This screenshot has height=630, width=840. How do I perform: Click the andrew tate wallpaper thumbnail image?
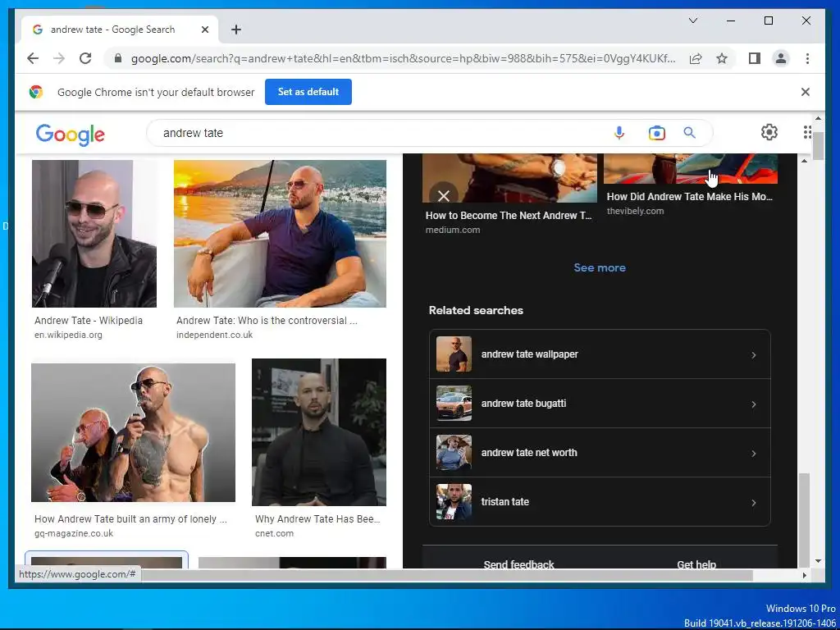click(454, 354)
